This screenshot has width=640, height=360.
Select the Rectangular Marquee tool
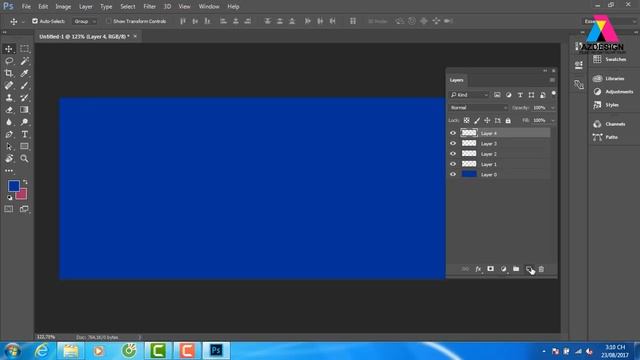click(x=24, y=49)
